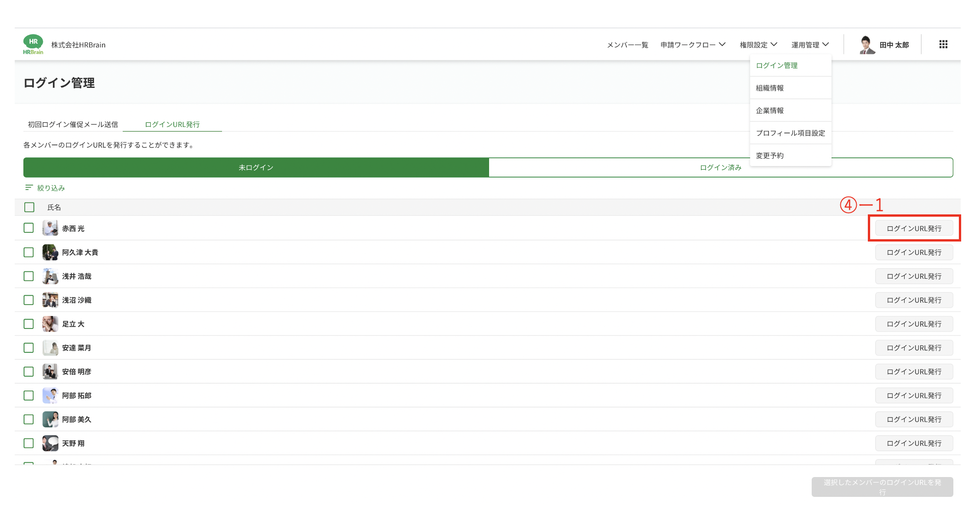
Task: Check the box for 足立 大
Action: (28, 324)
